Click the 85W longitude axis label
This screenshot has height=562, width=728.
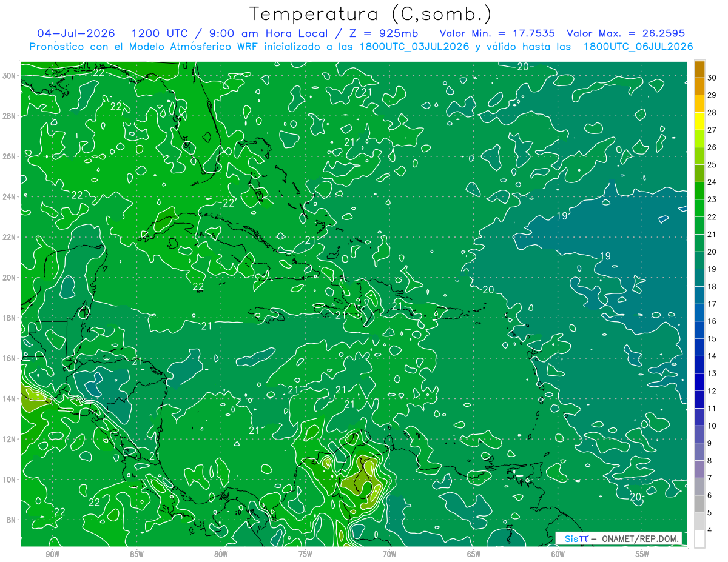(136, 554)
